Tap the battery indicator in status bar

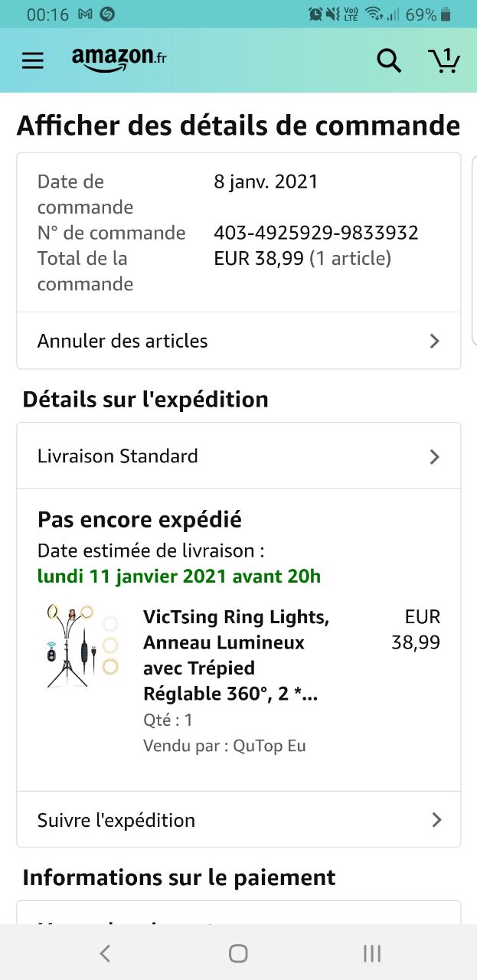click(x=446, y=15)
